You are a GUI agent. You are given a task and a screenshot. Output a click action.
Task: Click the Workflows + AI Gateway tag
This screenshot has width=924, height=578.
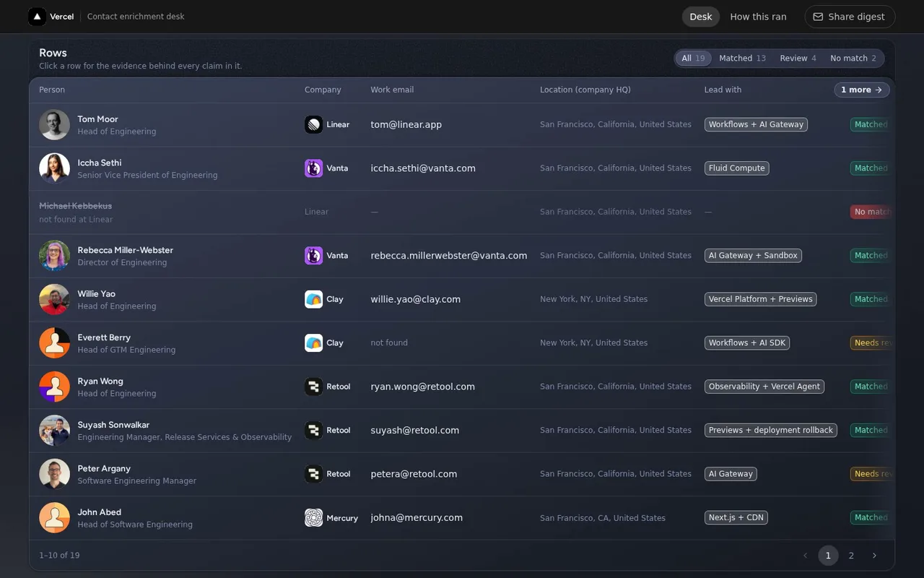pos(756,125)
